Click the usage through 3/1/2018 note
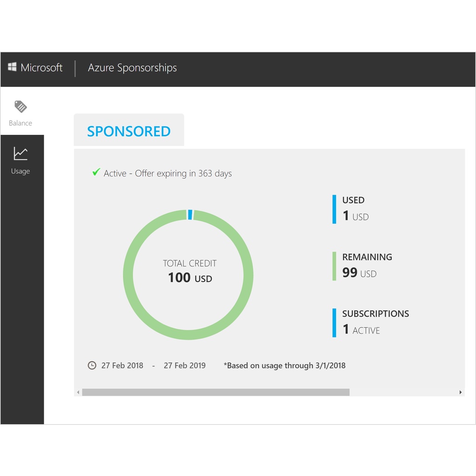The height and width of the screenshot is (476, 476). click(285, 365)
